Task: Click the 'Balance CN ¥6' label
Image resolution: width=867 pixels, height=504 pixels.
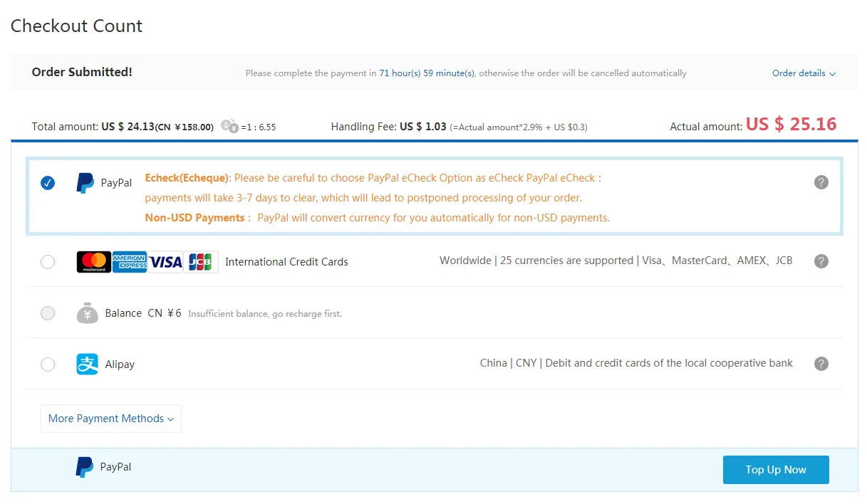Action: (143, 313)
